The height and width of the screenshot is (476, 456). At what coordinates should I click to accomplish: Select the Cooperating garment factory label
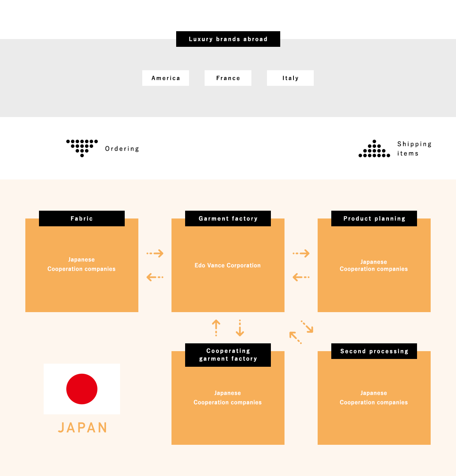coord(228,355)
